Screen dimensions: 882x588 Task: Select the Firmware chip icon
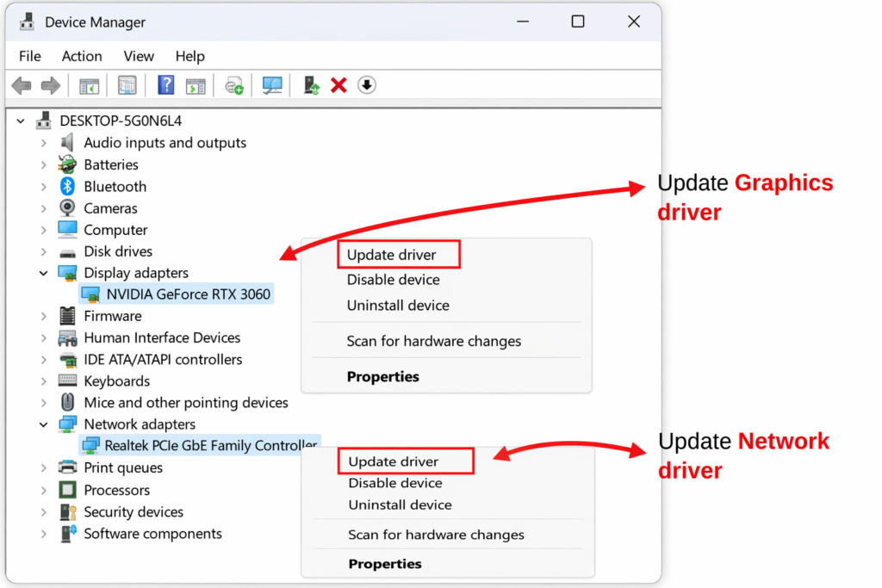(x=67, y=316)
